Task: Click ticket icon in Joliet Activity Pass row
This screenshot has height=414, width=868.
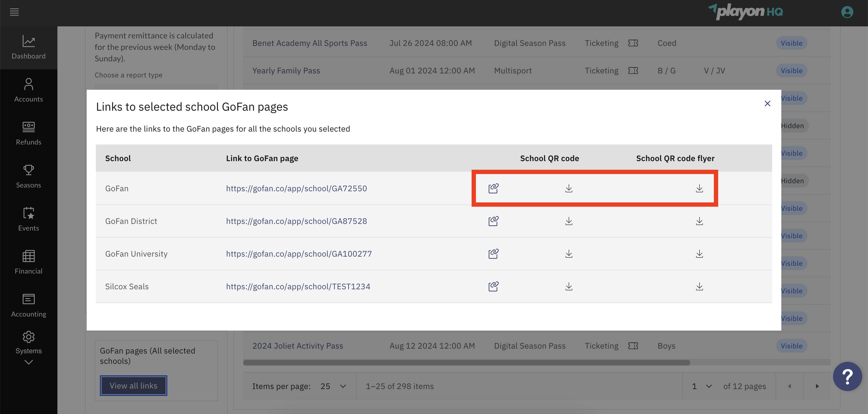Action: tap(633, 346)
